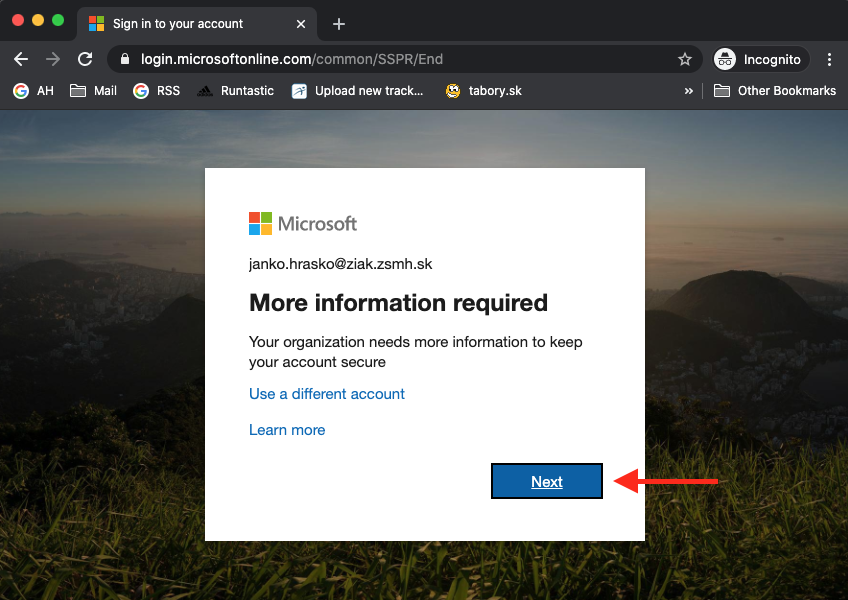
Task: Open the AH bookmark
Action: coord(34,91)
